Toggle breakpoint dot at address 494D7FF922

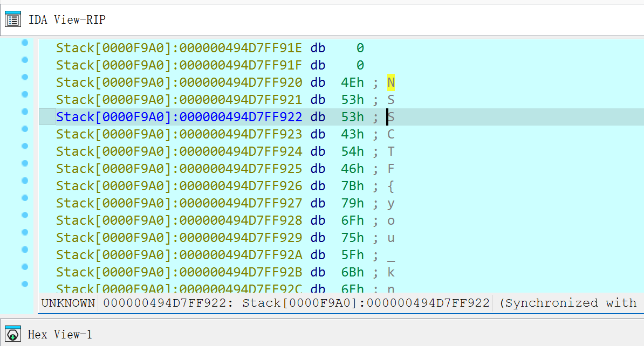coord(25,112)
